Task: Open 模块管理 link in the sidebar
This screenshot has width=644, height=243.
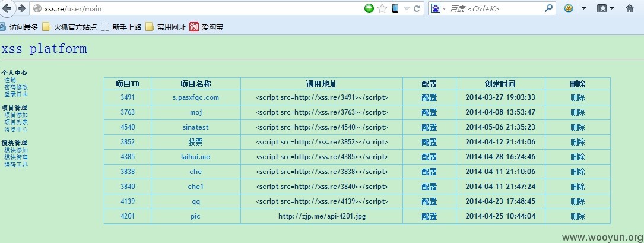Action: pos(16,157)
